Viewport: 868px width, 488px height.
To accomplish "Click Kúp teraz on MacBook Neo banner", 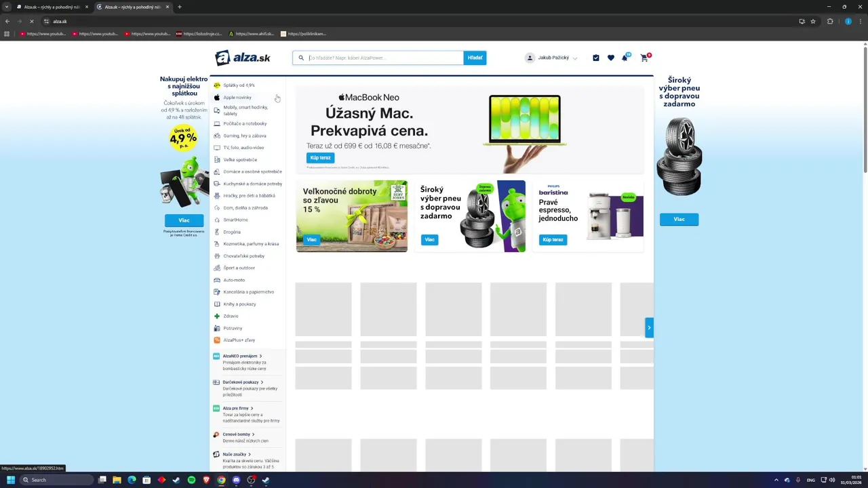I will [x=320, y=158].
